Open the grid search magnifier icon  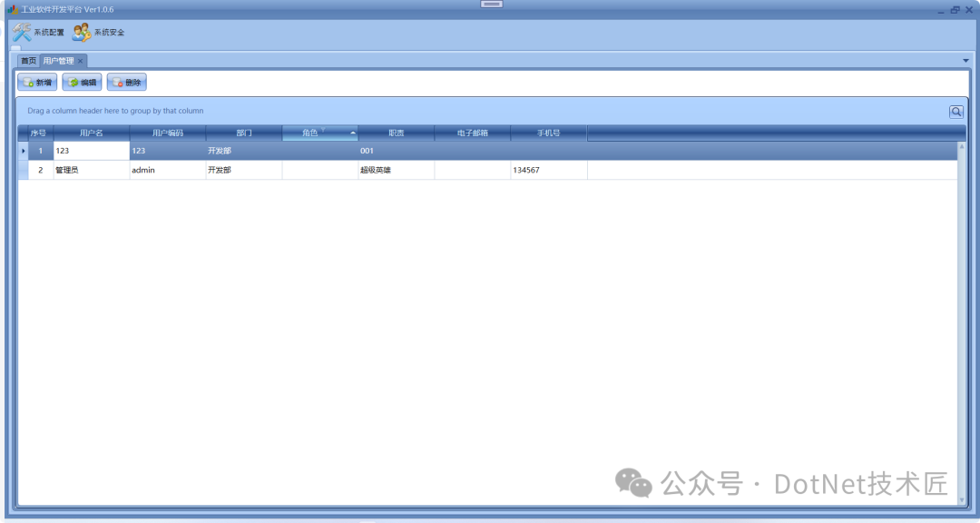(956, 112)
